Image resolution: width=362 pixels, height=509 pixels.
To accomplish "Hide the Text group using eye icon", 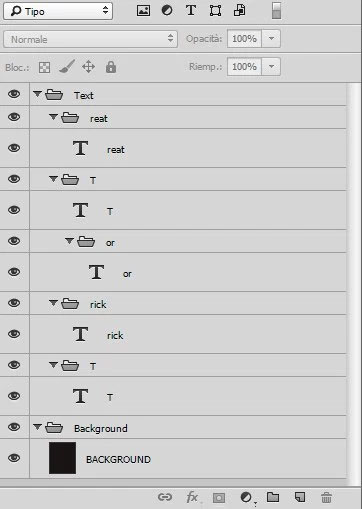I will [x=14, y=94].
